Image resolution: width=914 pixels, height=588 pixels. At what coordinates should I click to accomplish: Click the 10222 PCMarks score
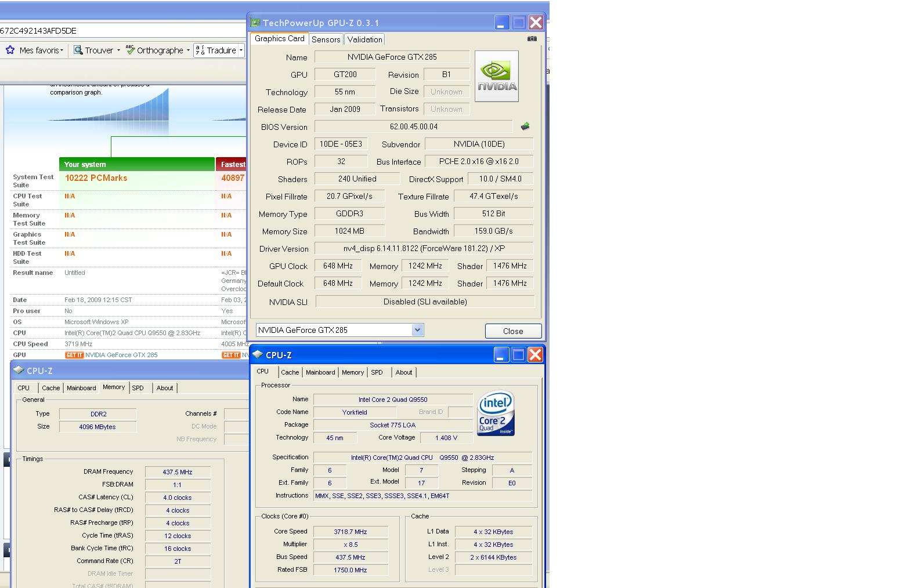coord(96,178)
